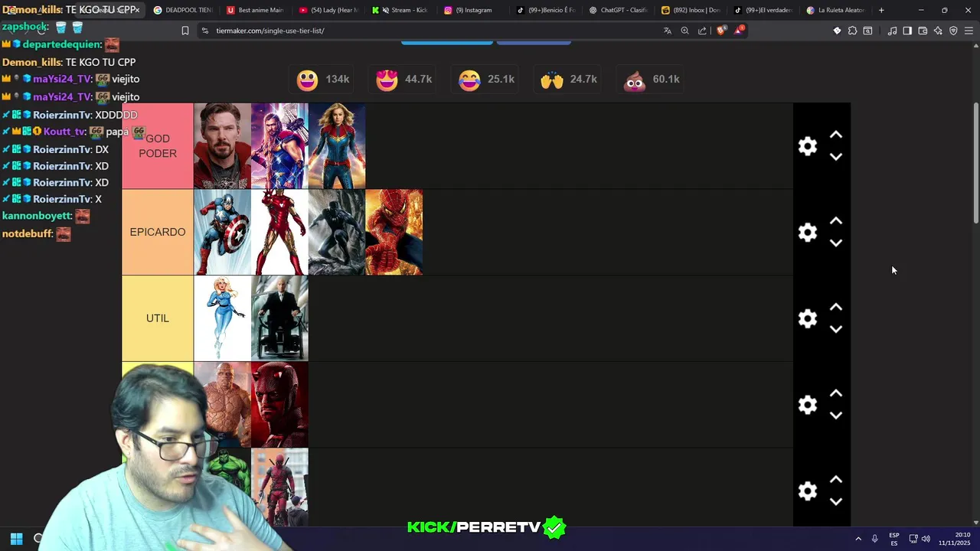Move EPICARDO tier down with chevron
Screen dimensions: 980x551
(836, 243)
